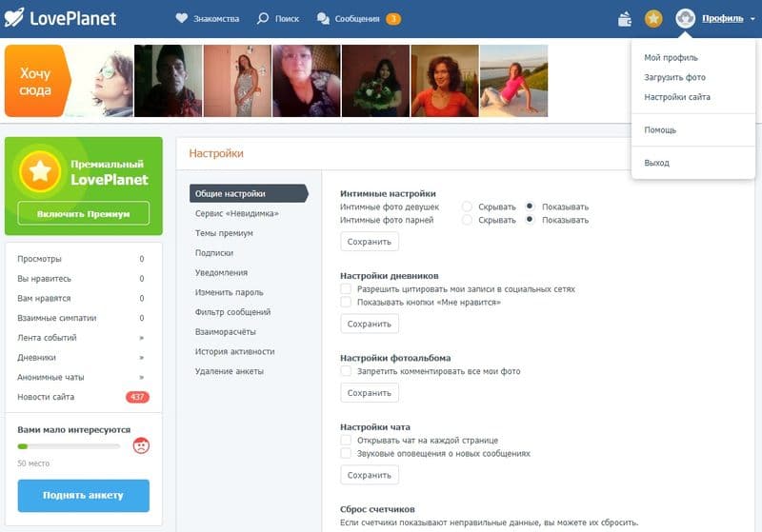Click the Enable Premium button

(84, 214)
